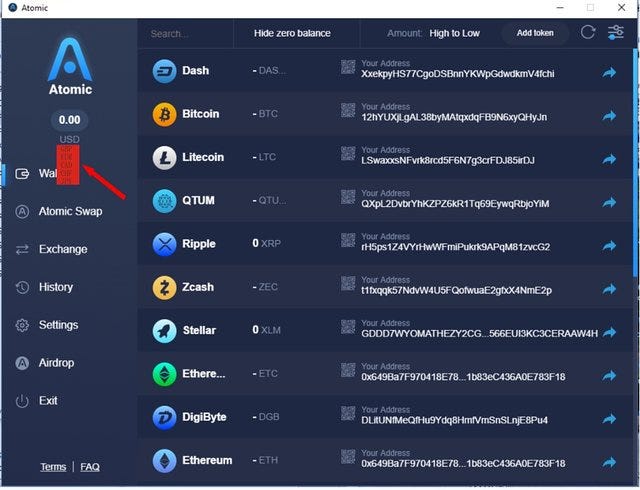Open the Airdrop section

[x=44, y=363]
